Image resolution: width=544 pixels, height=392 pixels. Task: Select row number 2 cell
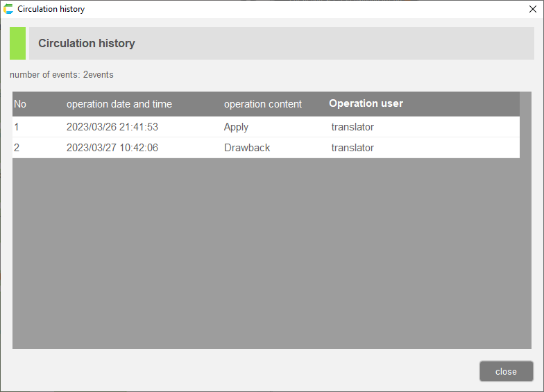pyautogui.click(x=17, y=148)
